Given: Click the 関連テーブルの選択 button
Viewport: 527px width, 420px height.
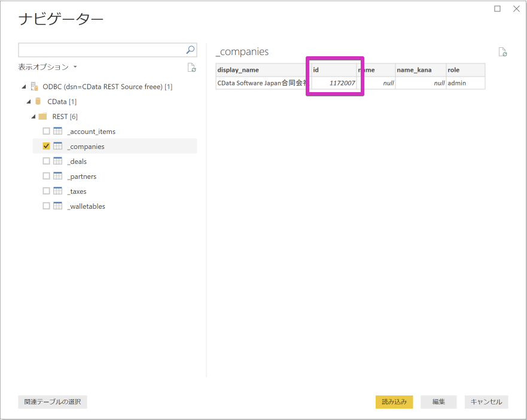Looking at the screenshot, I should click(53, 401).
